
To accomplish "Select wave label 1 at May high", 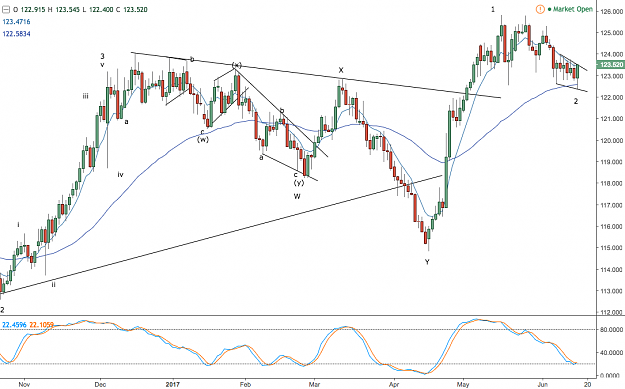I will coord(493,9).
